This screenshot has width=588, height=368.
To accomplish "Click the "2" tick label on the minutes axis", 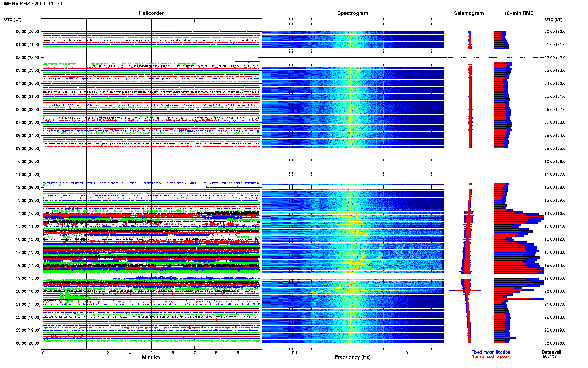I will 87,353.
